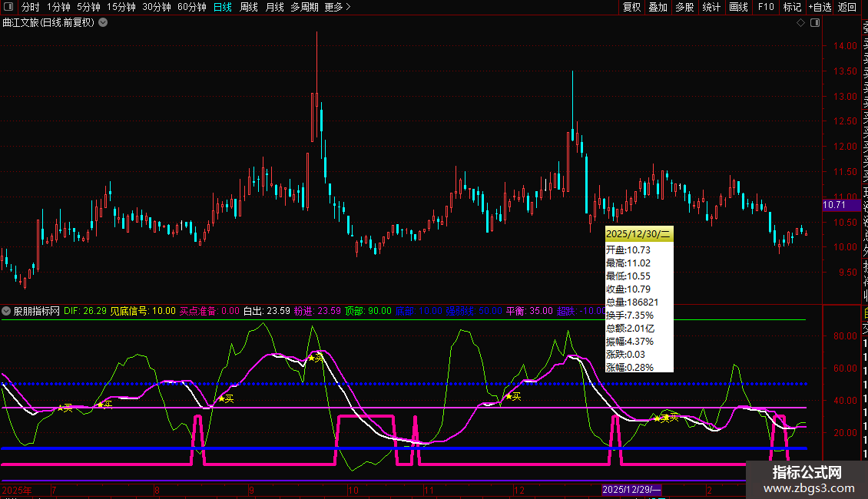The height and width of the screenshot is (499, 868).
Task: Switch to the 分时 intraday view
Action: pos(30,7)
